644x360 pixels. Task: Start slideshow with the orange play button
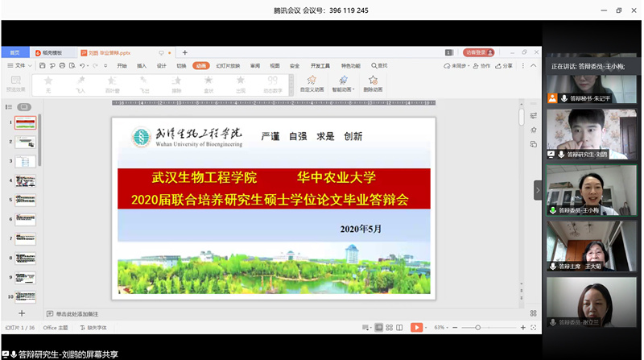coord(416,328)
